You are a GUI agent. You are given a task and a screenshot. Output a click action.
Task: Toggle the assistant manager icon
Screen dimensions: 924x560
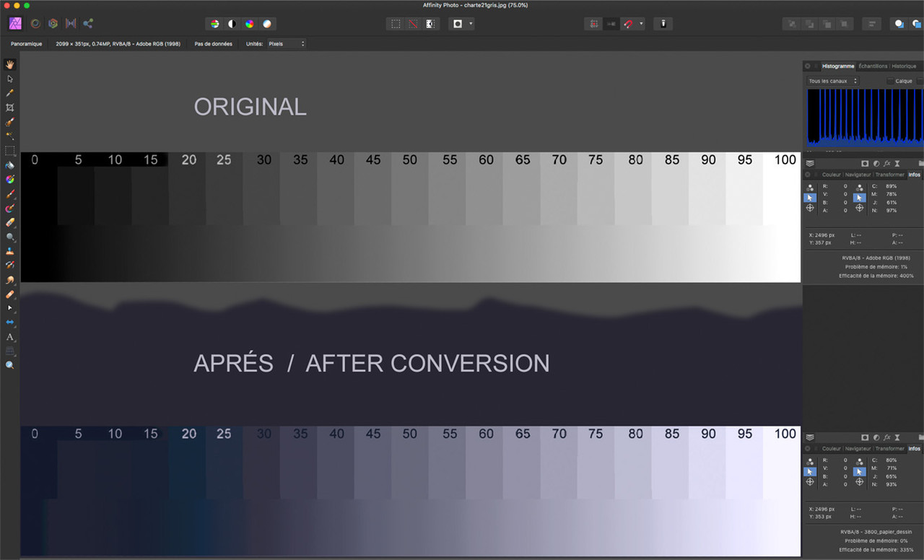click(x=663, y=24)
